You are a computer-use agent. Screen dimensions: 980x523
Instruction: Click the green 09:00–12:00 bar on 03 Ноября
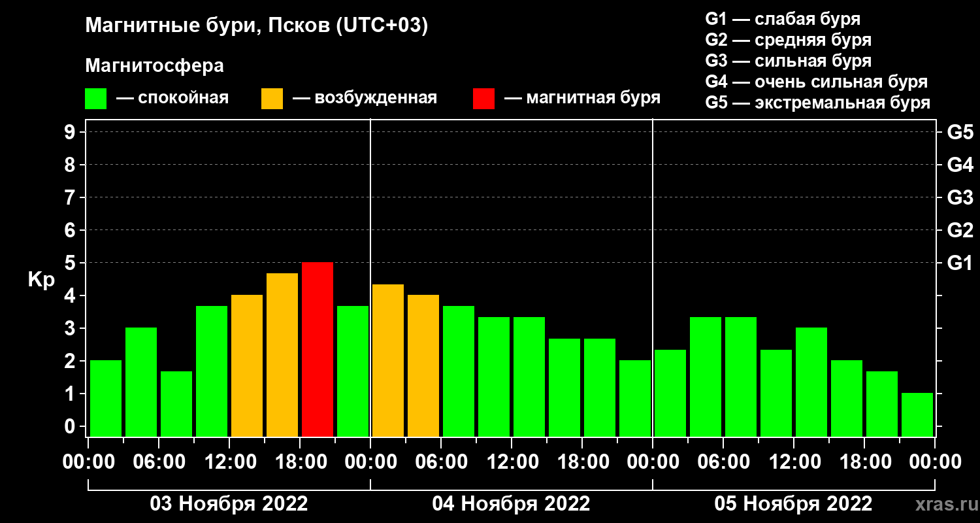tap(212, 371)
